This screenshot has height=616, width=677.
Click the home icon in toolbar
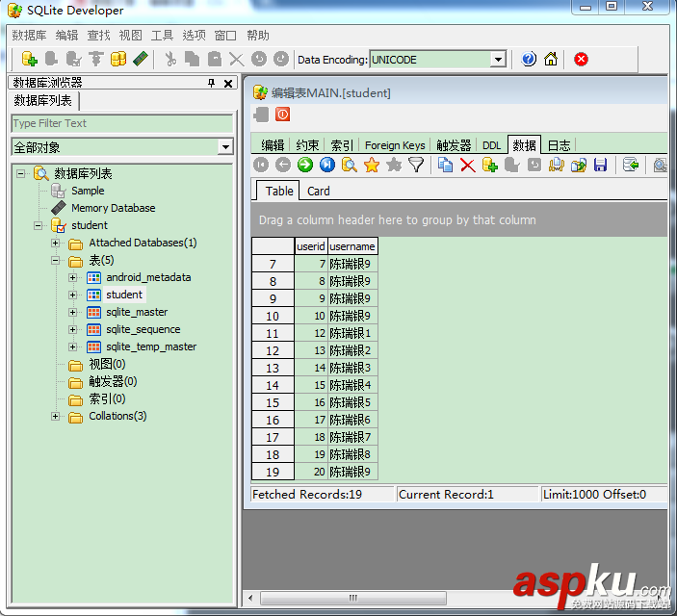coord(551,59)
